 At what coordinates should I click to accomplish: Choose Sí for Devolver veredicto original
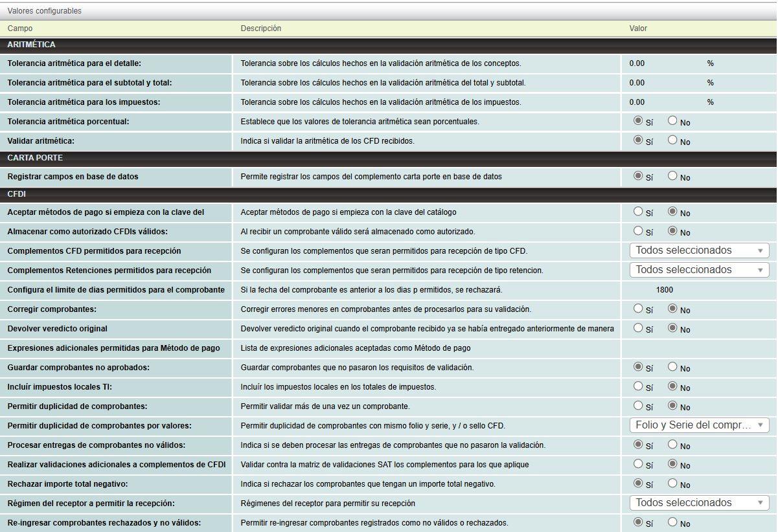tap(638, 327)
